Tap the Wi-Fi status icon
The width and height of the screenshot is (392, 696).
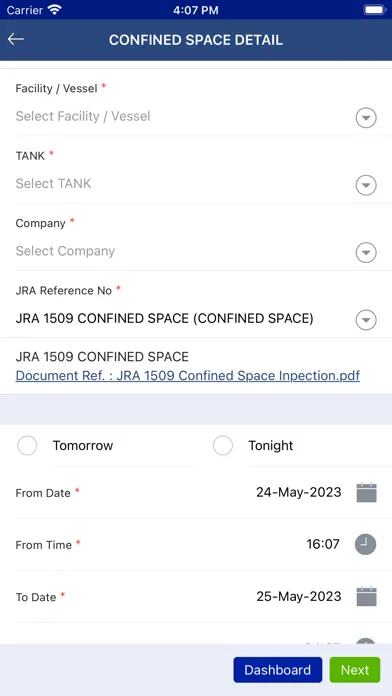point(55,10)
